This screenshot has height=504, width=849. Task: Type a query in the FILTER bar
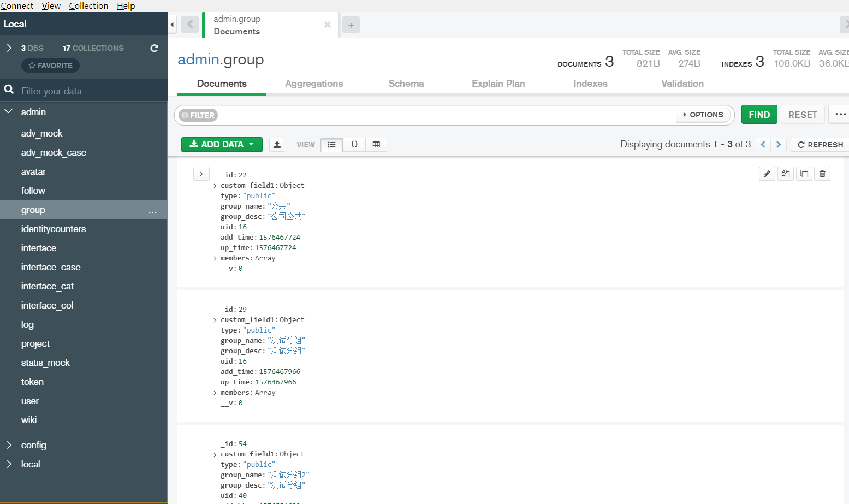pyautogui.click(x=382, y=115)
